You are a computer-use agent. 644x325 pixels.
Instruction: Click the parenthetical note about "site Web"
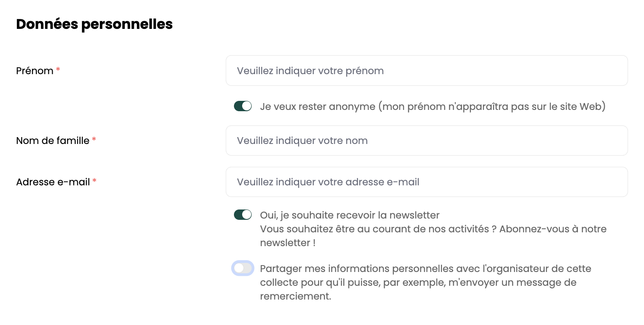pyautogui.click(x=492, y=106)
